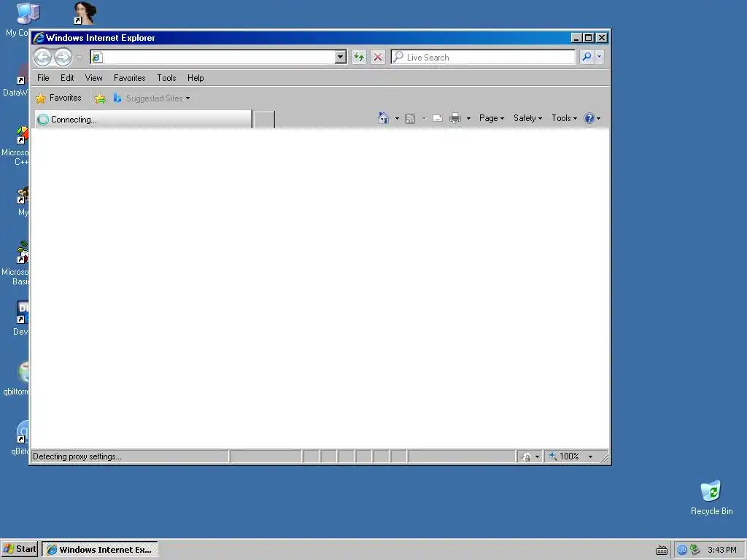Click in the Live Search box
747x560 pixels.
click(483, 57)
